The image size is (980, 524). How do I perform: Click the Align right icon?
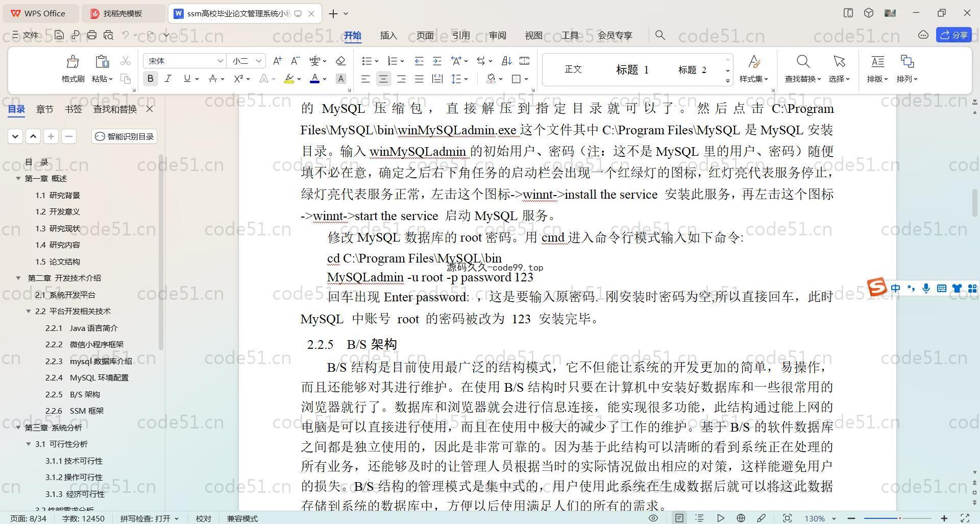[x=401, y=79]
